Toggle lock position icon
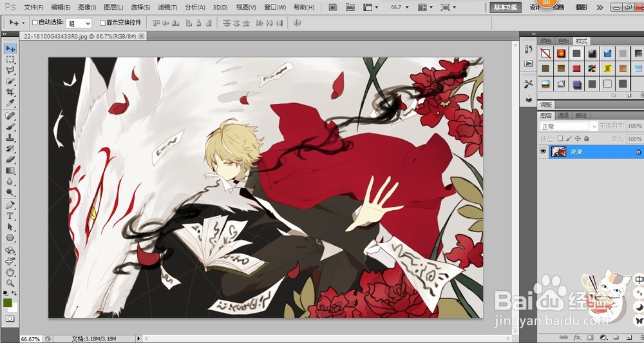 578,139
